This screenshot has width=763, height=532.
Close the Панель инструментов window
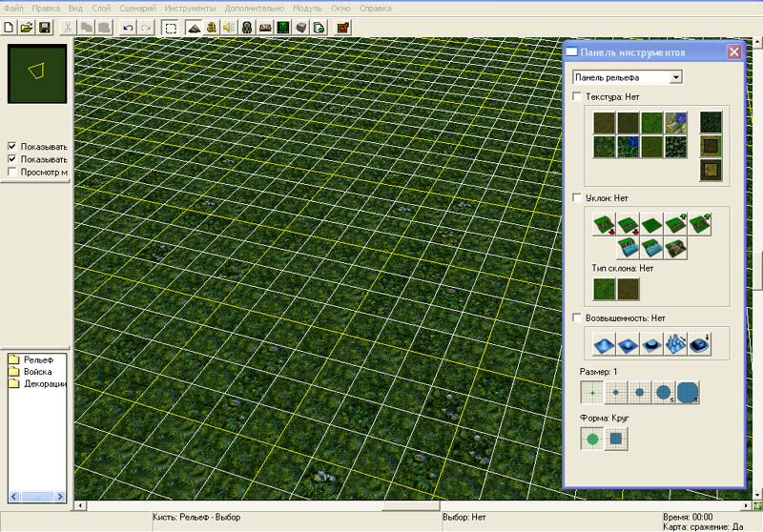click(733, 52)
